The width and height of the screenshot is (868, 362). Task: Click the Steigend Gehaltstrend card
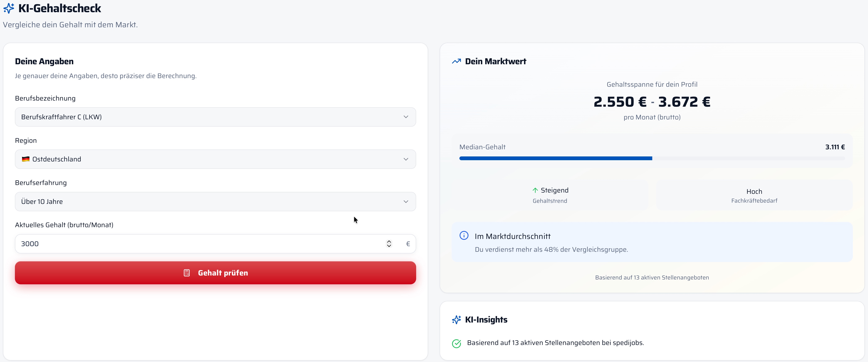point(550,195)
